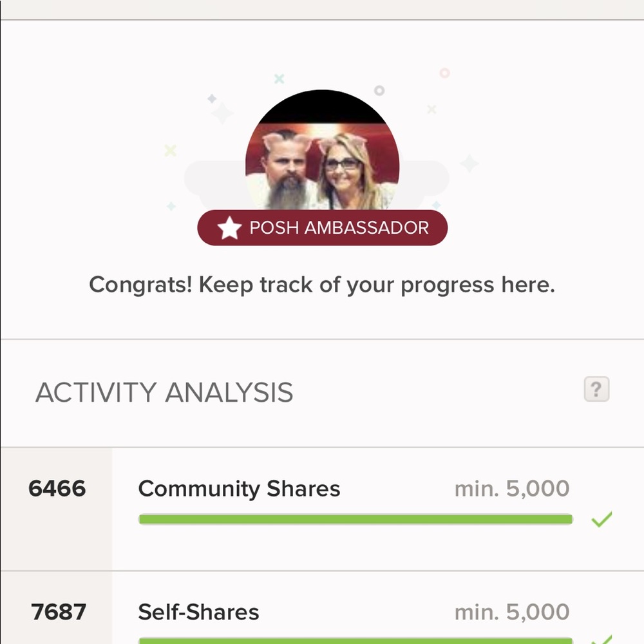
Task: Click Community Shares min. 5,000 text
Action: [512, 489]
